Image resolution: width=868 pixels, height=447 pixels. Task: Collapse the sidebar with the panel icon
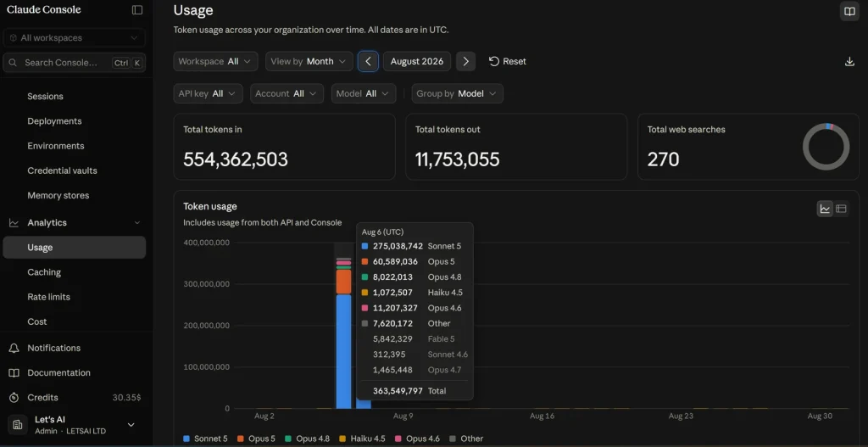click(x=137, y=10)
